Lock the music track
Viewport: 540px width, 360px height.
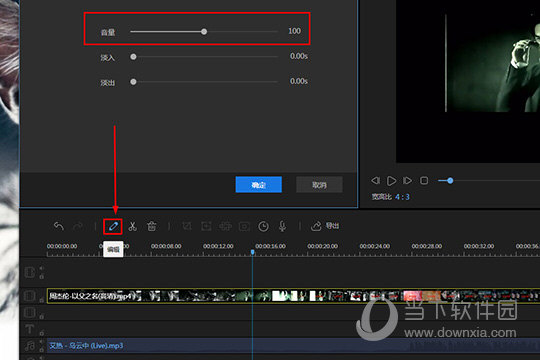42,349
